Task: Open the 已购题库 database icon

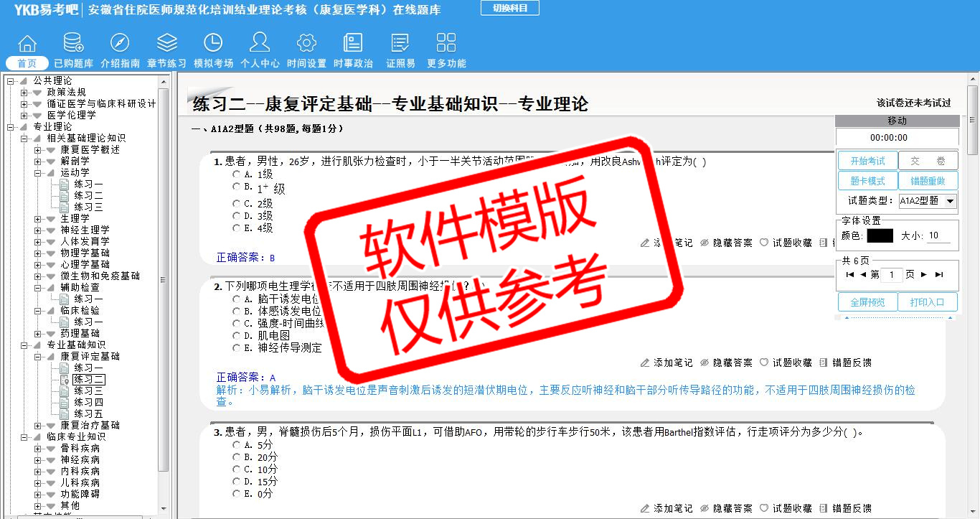Action: coord(73,43)
